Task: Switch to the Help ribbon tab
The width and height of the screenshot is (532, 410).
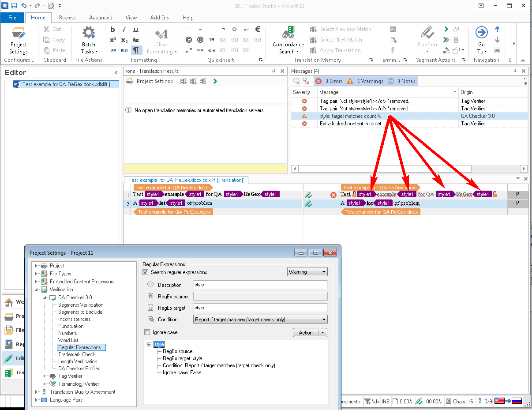Action: [x=188, y=18]
